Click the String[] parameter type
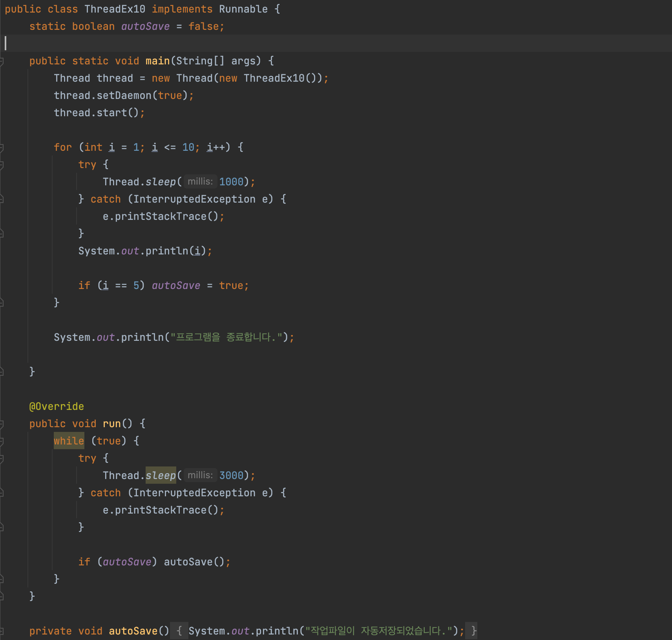 200,61
